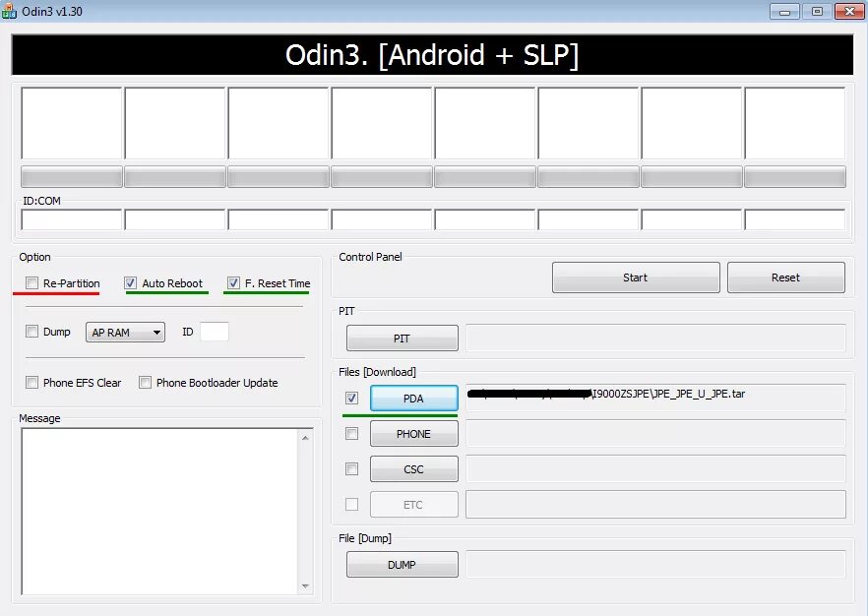Viewport: 868px width, 616px height.
Task: Click the PHONE file path field
Action: (655, 433)
